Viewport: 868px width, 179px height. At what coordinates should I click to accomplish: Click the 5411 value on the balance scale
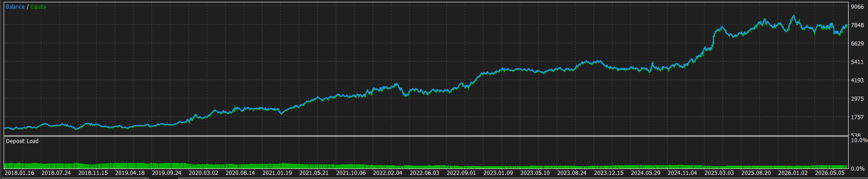857,62
